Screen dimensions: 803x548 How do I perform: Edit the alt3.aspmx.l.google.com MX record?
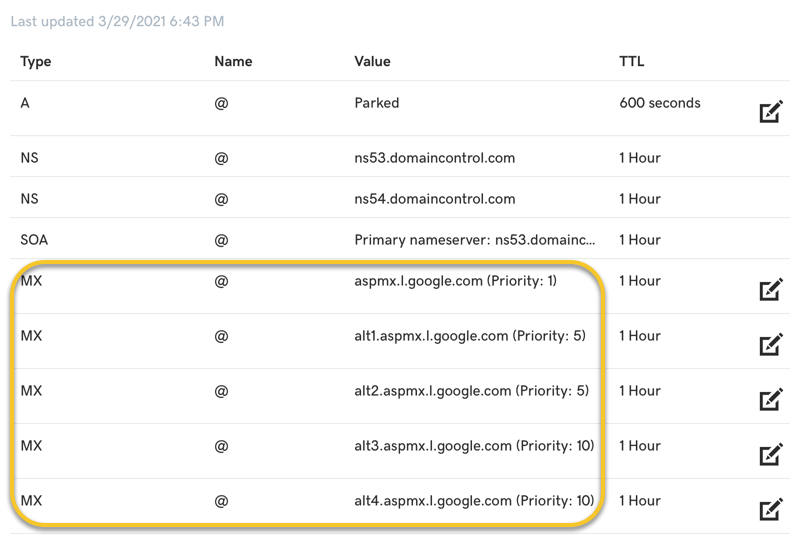(x=770, y=455)
